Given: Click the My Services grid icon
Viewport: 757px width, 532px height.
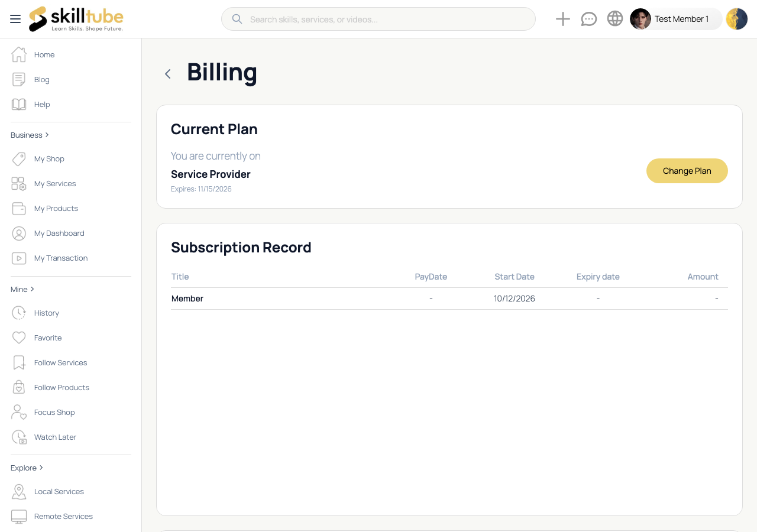Looking at the screenshot, I should (x=19, y=183).
